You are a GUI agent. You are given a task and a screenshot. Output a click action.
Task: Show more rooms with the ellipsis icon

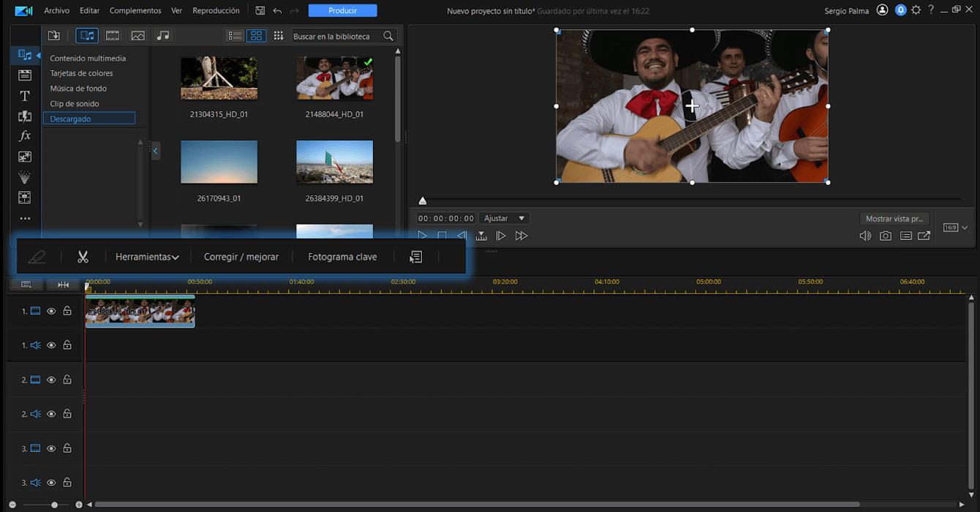coord(25,219)
